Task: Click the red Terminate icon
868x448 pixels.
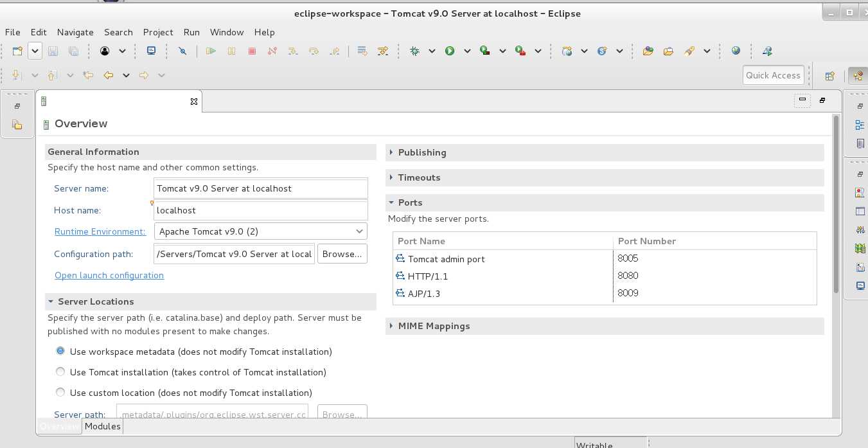Action: click(x=252, y=51)
